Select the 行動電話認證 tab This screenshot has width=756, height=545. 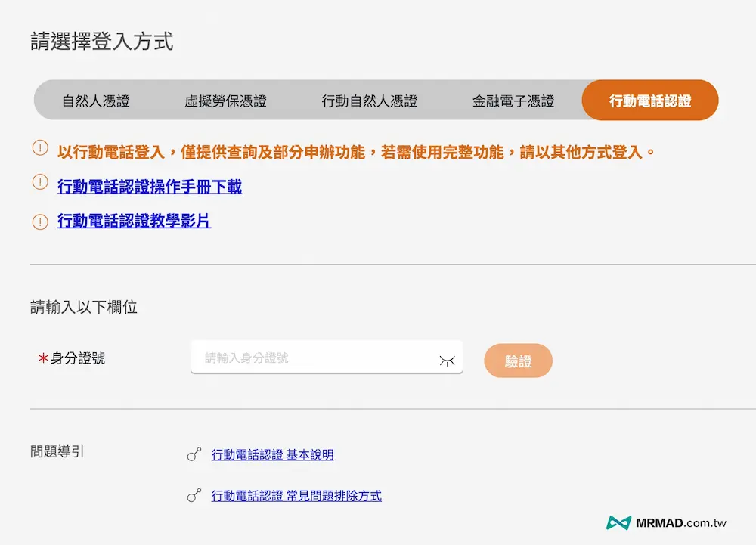(650, 101)
